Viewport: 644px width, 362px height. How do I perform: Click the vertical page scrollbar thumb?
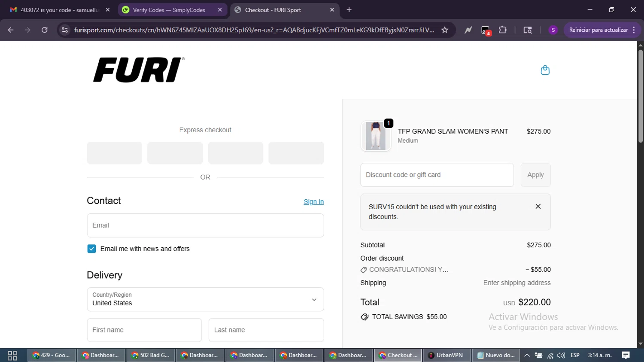pos(641,96)
